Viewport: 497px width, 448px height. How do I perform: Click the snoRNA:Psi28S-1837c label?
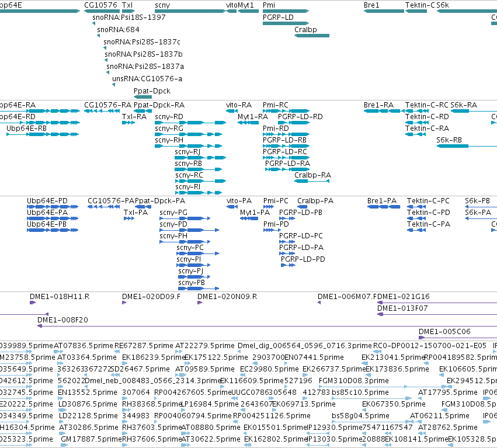(x=142, y=42)
